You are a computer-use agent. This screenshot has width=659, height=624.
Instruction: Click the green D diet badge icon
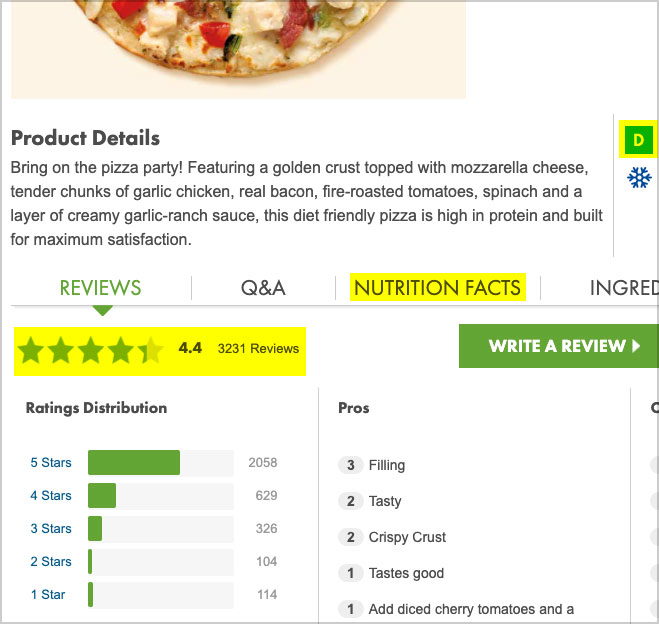(638, 140)
